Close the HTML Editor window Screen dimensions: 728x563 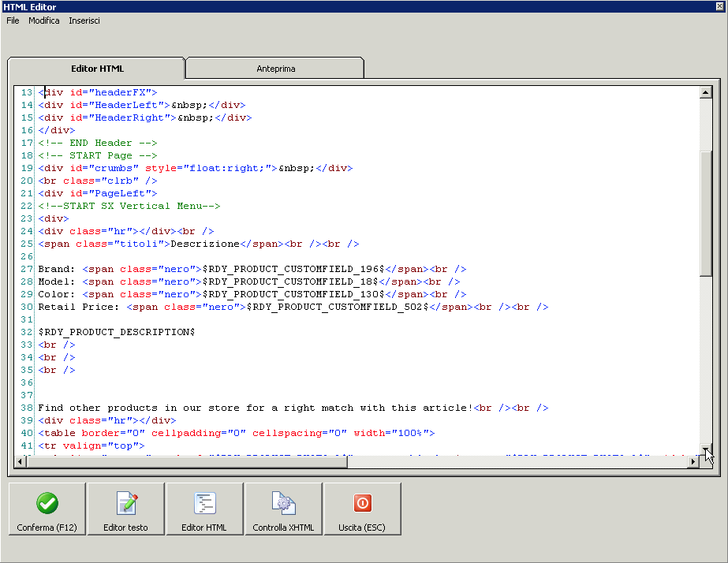(x=719, y=6)
